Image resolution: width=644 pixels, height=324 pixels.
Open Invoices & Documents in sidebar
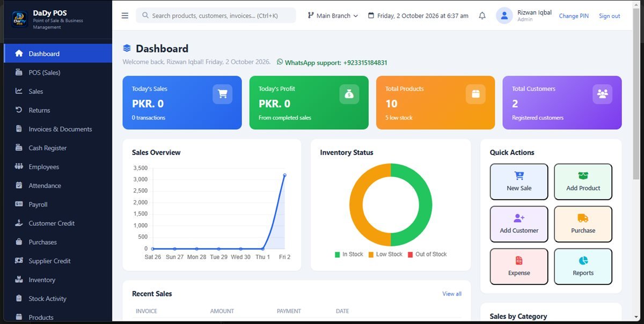pos(58,129)
